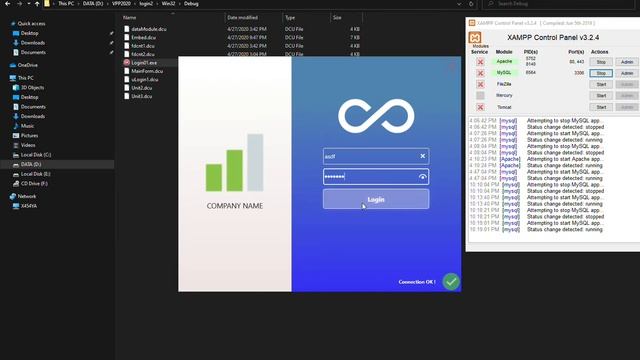
Task: Select This PC in navigation pane
Action: tap(25, 78)
